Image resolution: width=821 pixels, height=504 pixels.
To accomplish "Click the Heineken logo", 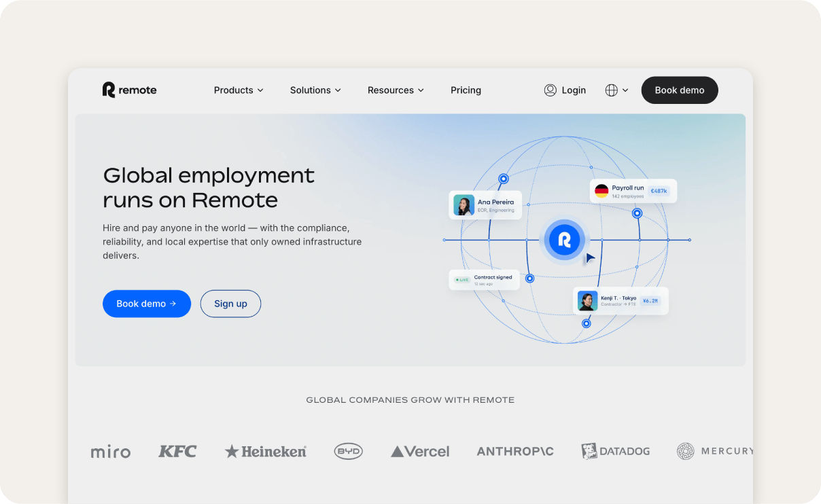I will click(266, 451).
